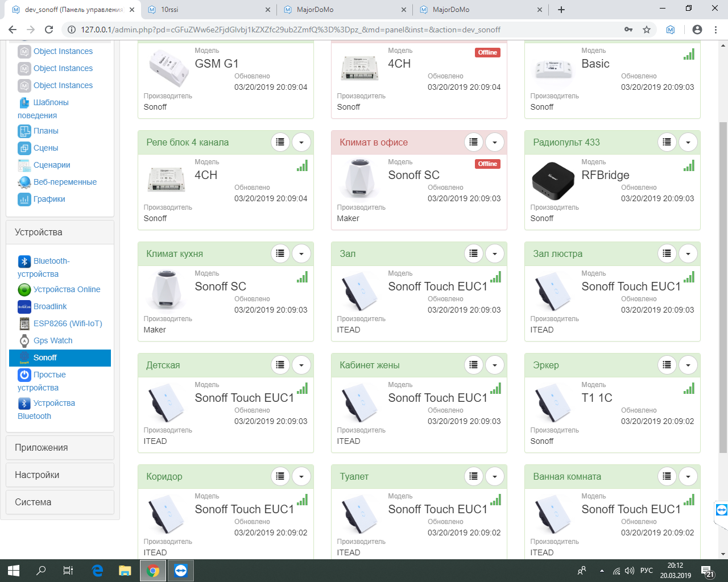Click the list icon on the Радиопульт 433 card
Viewport: 728px width, 582px height.
(667, 142)
